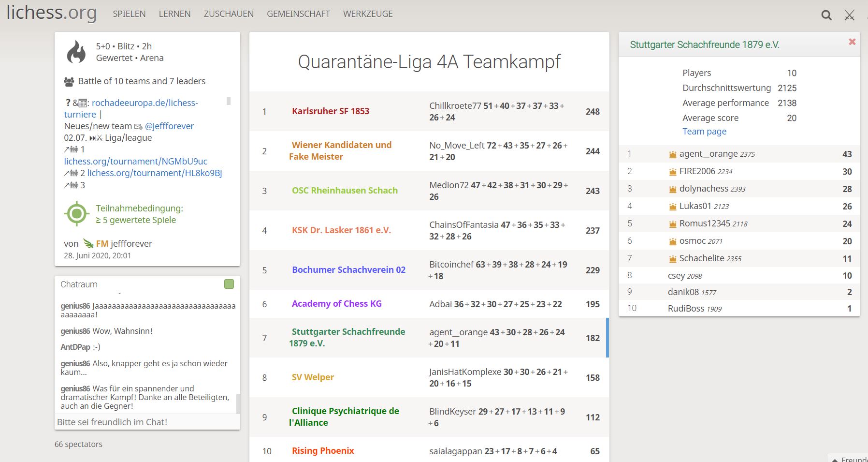This screenshot has width=868, height=462.
Task: Open the rochadeeuropa.de/lichess-turniere link
Action: [131, 108]
